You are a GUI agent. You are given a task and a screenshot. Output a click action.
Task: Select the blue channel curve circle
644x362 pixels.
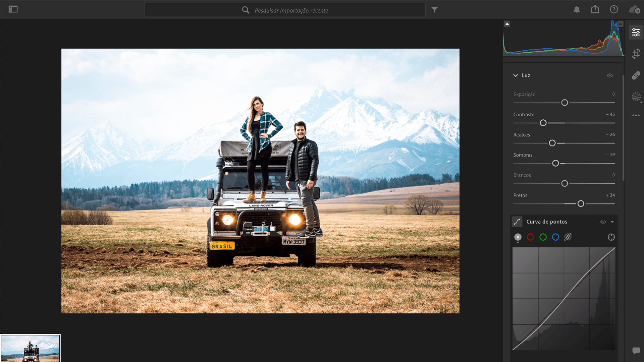pyautogui.click(x=555, y=237)
